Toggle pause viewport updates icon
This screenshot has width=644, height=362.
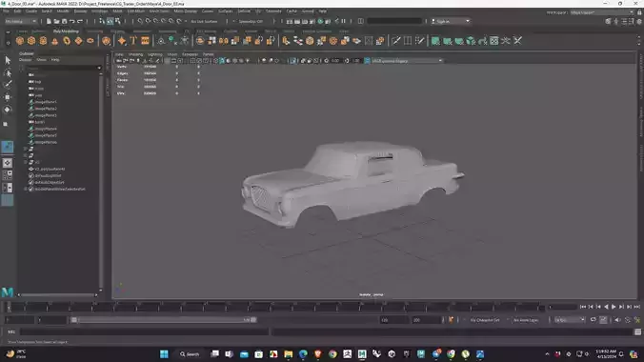pos(343,21)
